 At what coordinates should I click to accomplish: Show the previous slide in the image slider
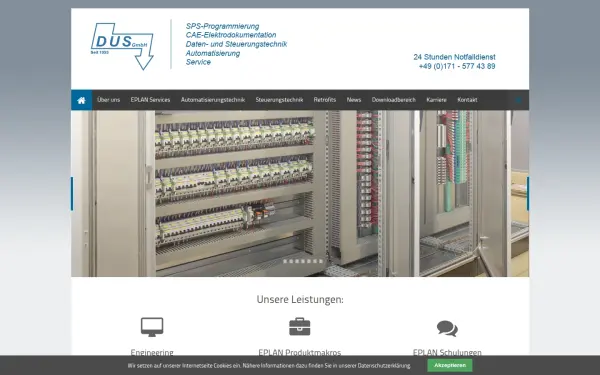72,194
